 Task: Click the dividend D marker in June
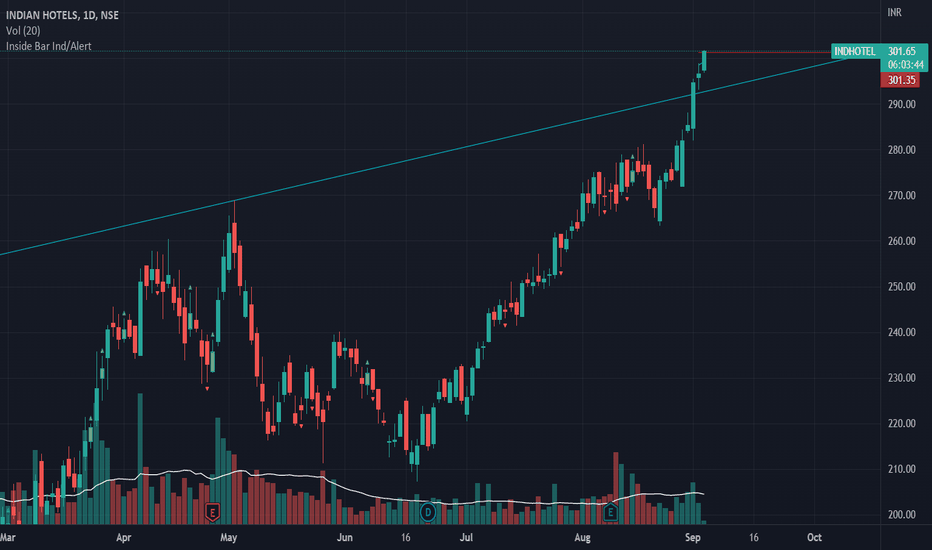click(428, 512)
